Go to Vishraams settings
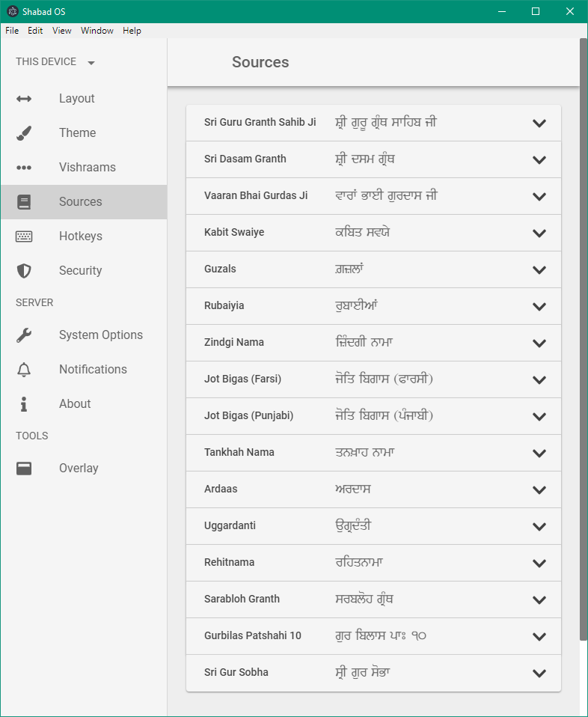This screenshot has width=588, height=717. click(x=84, y=168)
